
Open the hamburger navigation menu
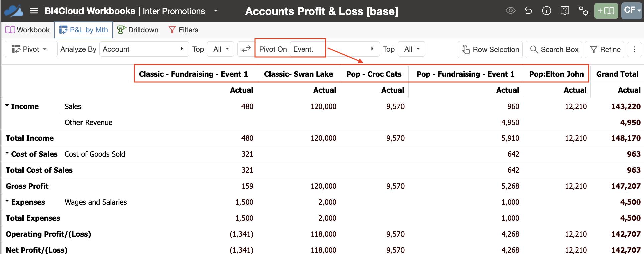(x=34, y=11)
